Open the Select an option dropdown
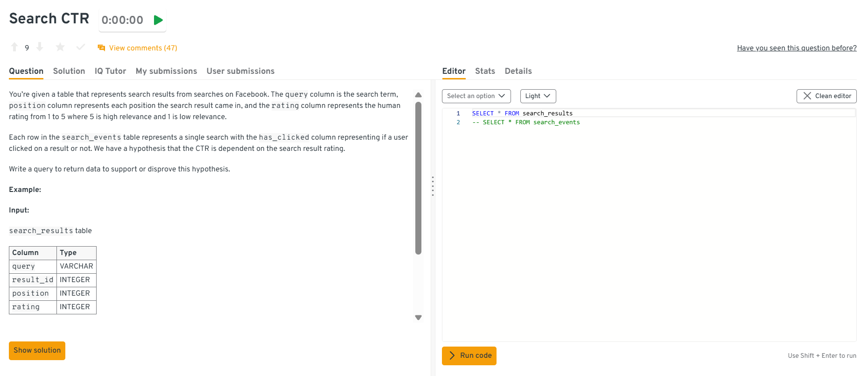Image resolution: width=868 pixels, height=376 pixels. [x=476, y=96]
